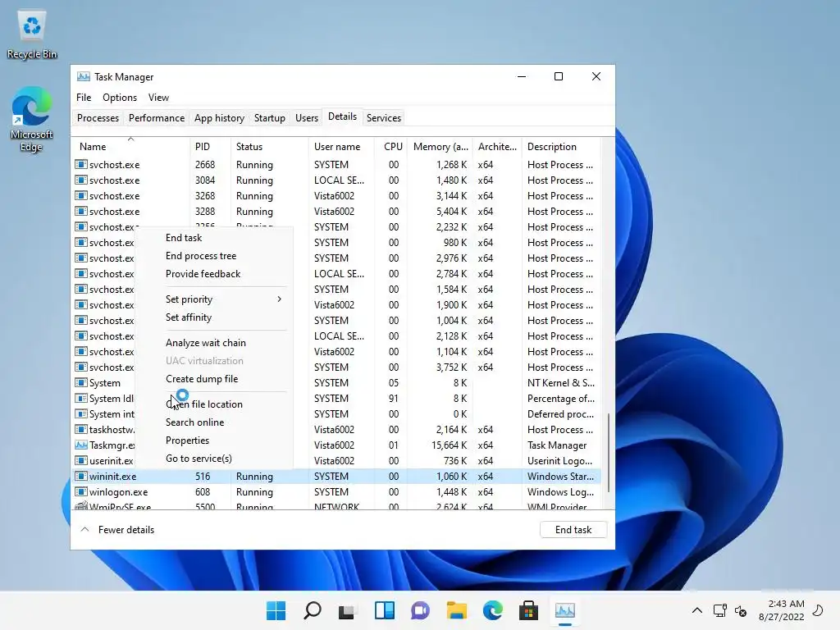The image size is (840, 630).
Task: Show hidden tray icons chevron
Action: click(697, 610)
